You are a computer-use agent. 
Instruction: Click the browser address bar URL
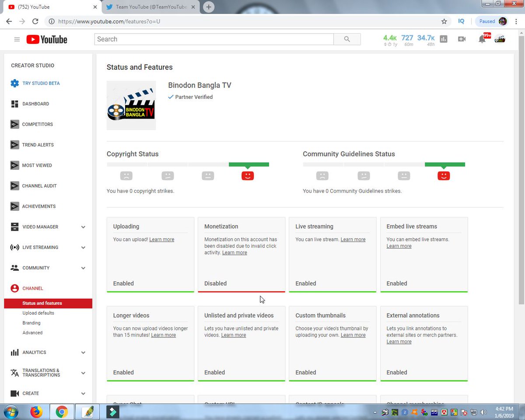click(x=109, y=21)
